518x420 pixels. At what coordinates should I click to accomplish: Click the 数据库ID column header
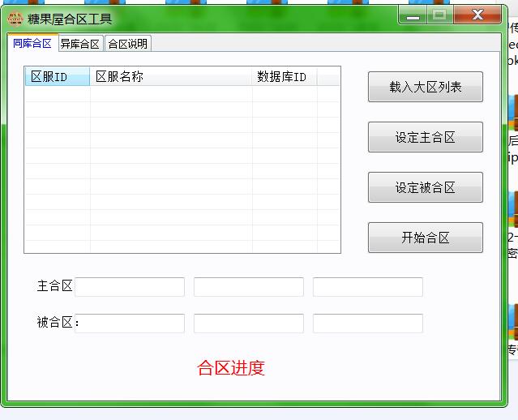pyautogui.click(x=284, y=77)
